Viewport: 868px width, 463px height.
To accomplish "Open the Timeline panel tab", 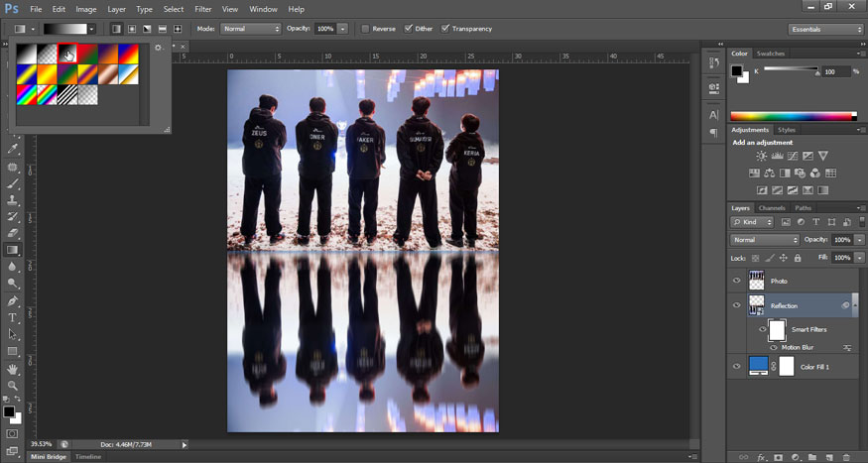I will click(x=89, y=456).
